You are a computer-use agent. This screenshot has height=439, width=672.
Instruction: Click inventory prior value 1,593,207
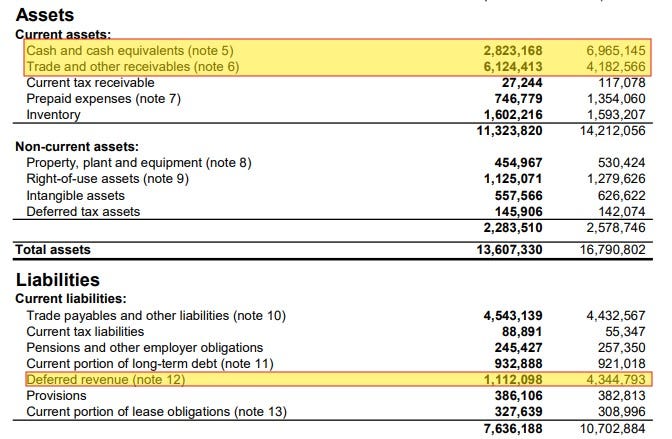[616, 115]
